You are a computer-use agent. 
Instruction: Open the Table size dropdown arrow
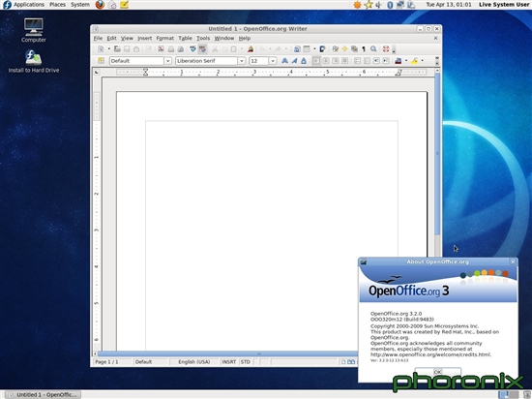point(314,49)
